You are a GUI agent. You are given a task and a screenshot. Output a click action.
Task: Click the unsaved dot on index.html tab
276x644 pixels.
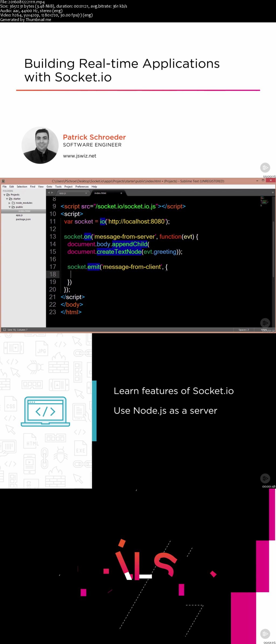tap(121, 193)
